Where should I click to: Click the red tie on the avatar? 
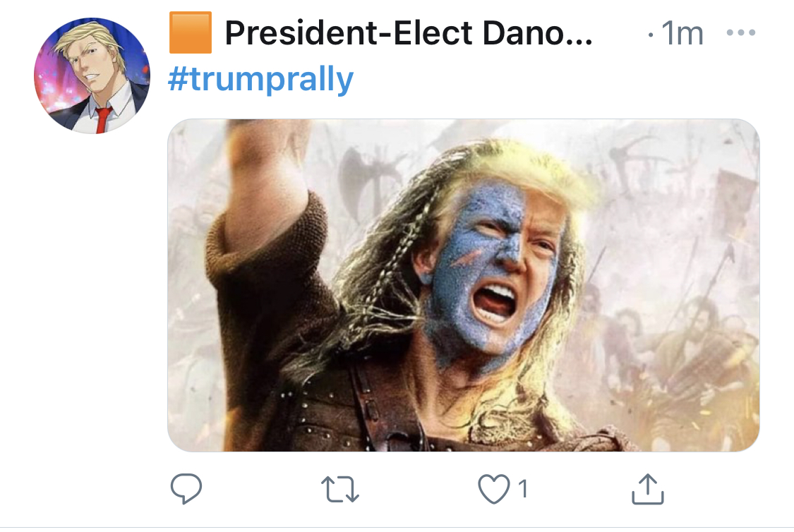point(103,120)
